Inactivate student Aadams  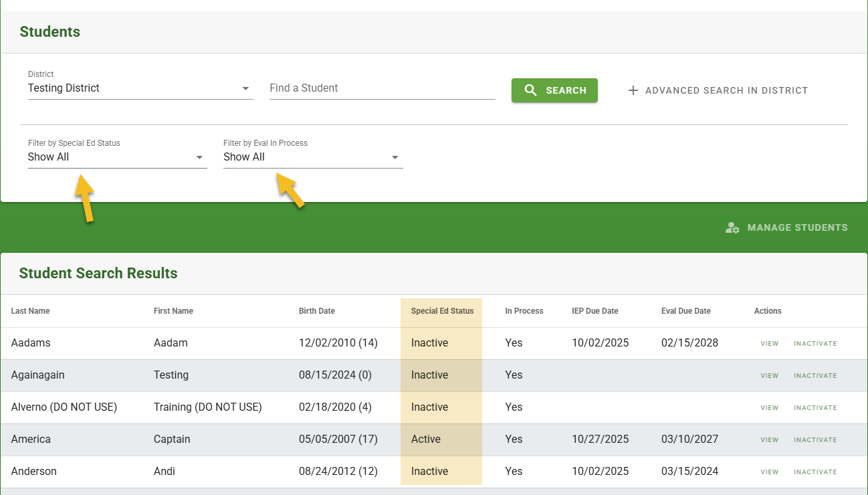[x=815, y=344]
